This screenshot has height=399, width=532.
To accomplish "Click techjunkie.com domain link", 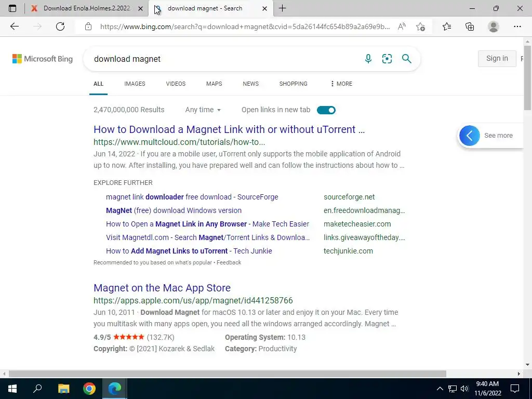I will (x=348, y=251).
